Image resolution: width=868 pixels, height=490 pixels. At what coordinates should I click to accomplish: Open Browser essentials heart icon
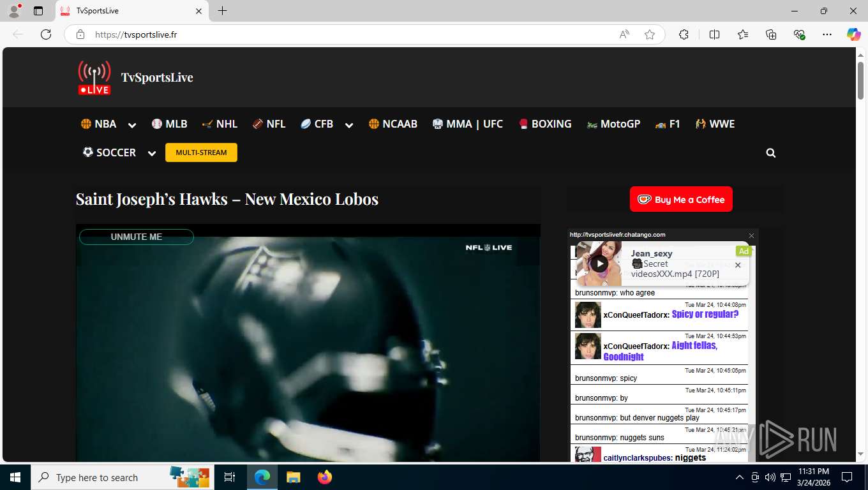click(799, 34)
